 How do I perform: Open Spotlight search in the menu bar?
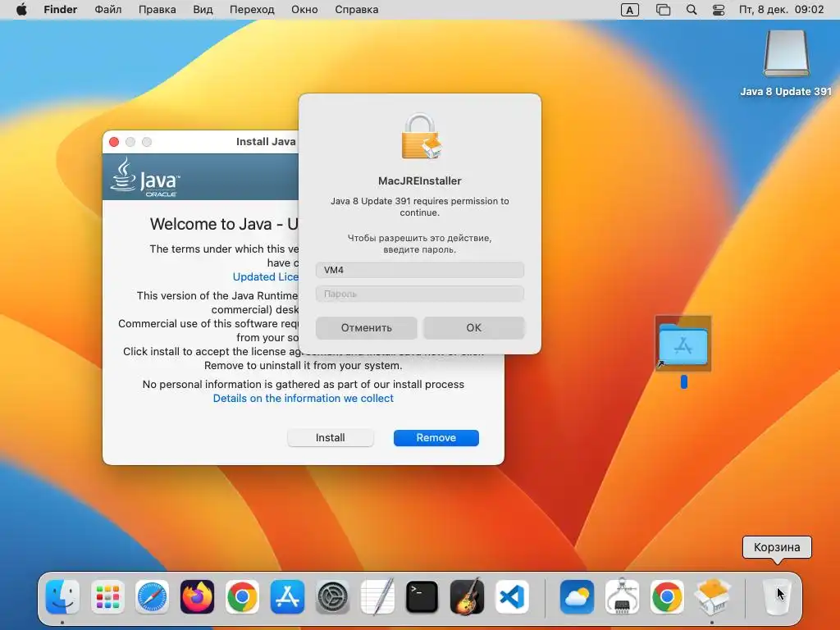click(x=692, y=10)
